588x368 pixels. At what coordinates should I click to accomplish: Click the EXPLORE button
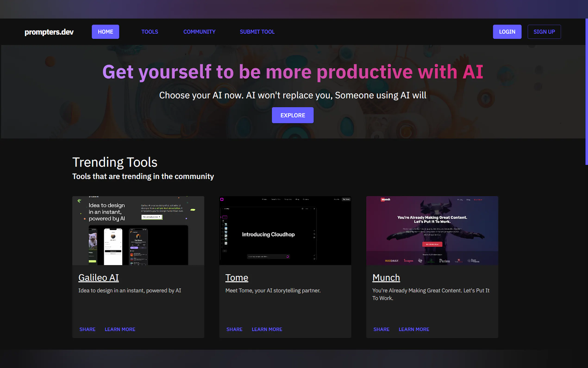click(293, 115)
